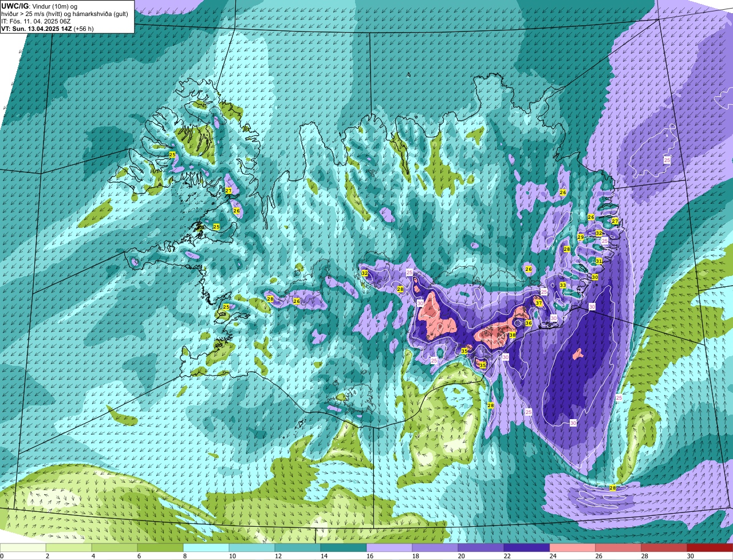733x560 pixels.
Task: Click the dark red legend swatch above 30 m/s
Action: point(710,547)
